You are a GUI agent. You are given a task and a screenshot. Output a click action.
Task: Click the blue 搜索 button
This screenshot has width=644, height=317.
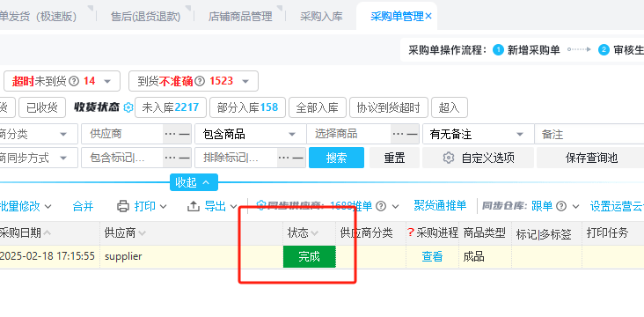click(x=336, y=158)
